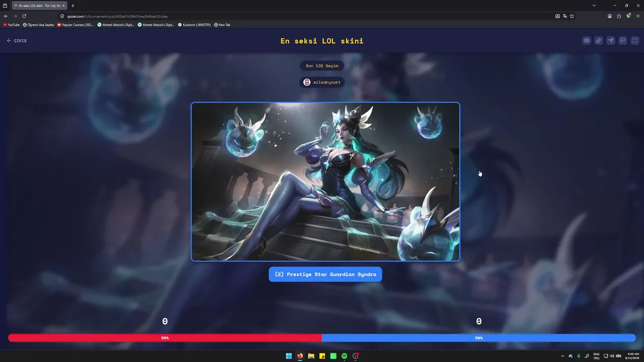644x362 pixels.
Task: Click the red 50% vote bar
Action: (165, 338)
